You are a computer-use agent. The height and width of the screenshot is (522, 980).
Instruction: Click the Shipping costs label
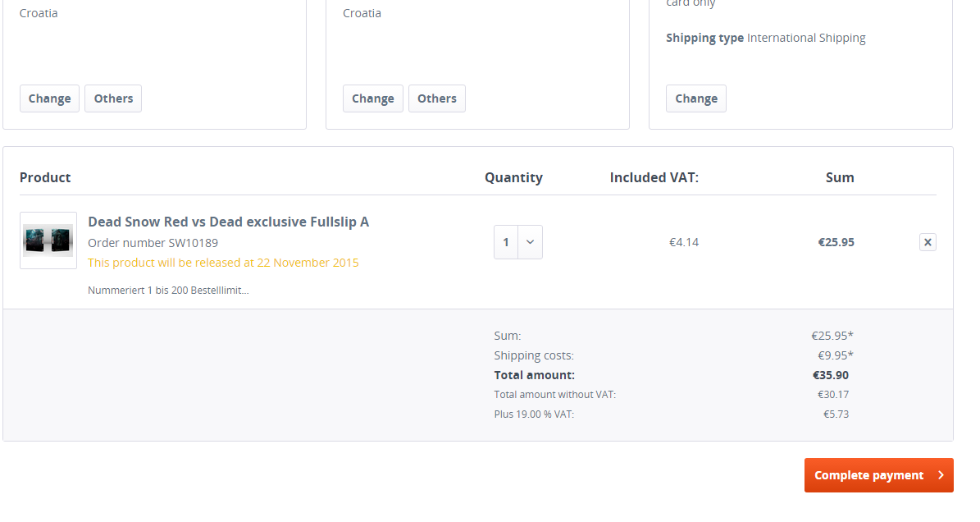534,355
